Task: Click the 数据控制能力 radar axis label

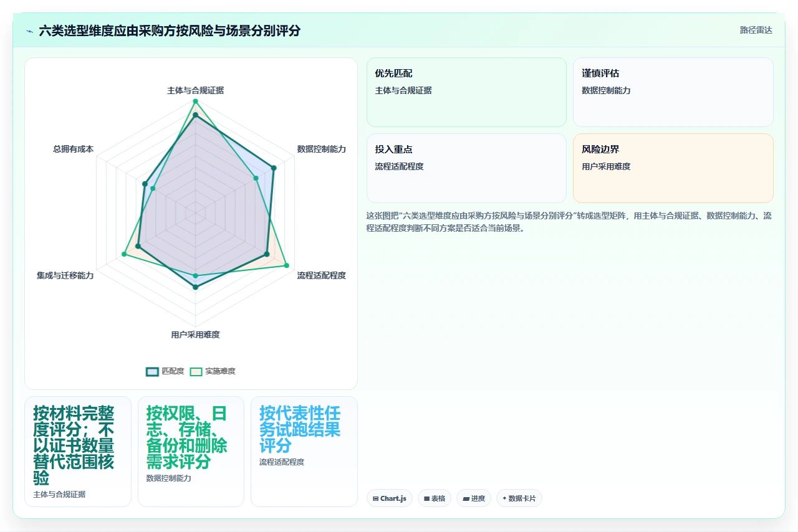Action: [x=321, y=149]
